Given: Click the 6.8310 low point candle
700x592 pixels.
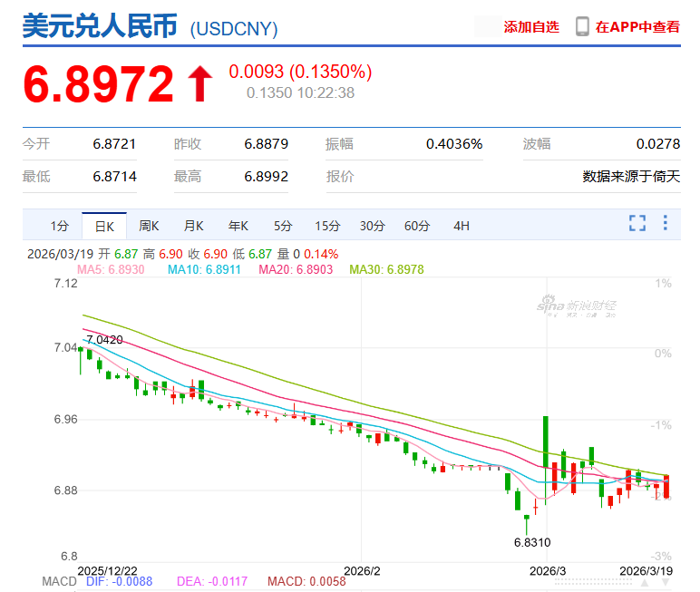Looking at the screenshot, I should click(x=526, y=524).
